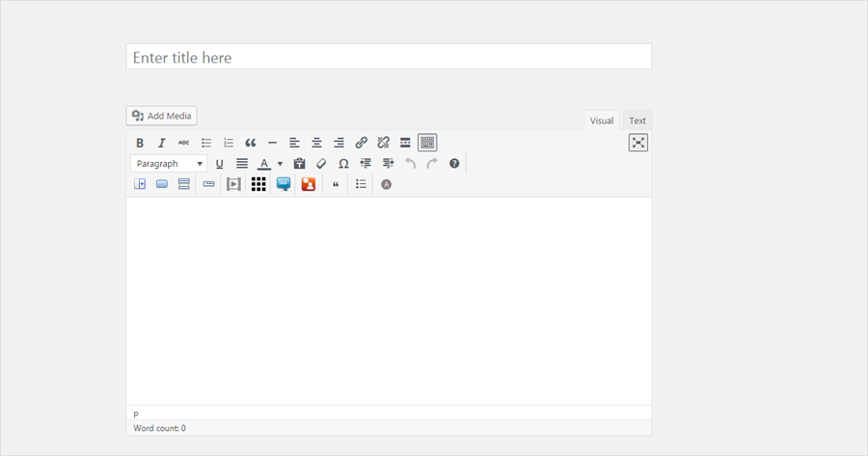Toggle bold formatting
868x456 pixels.
[140, 143]
